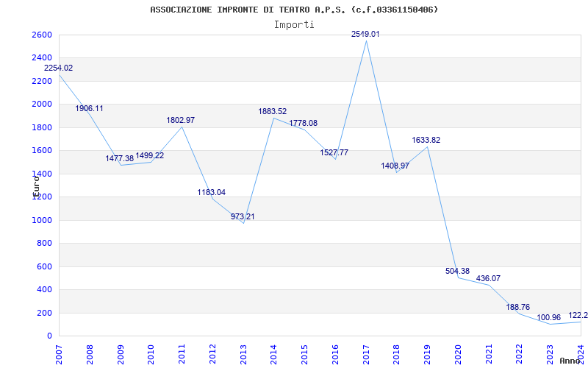Screen dimensions: 588x368
Task: Click the year 2017 axis label
Action: click(x=366, y=355)
